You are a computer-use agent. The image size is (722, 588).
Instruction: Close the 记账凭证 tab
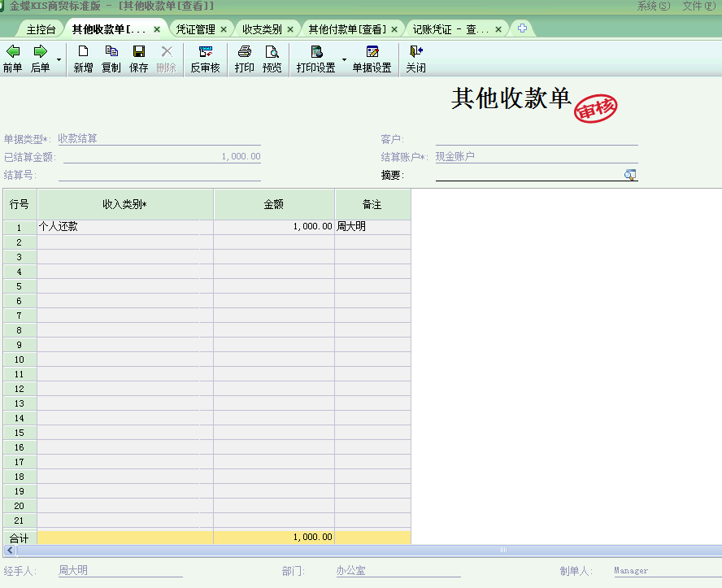point(498,29)
